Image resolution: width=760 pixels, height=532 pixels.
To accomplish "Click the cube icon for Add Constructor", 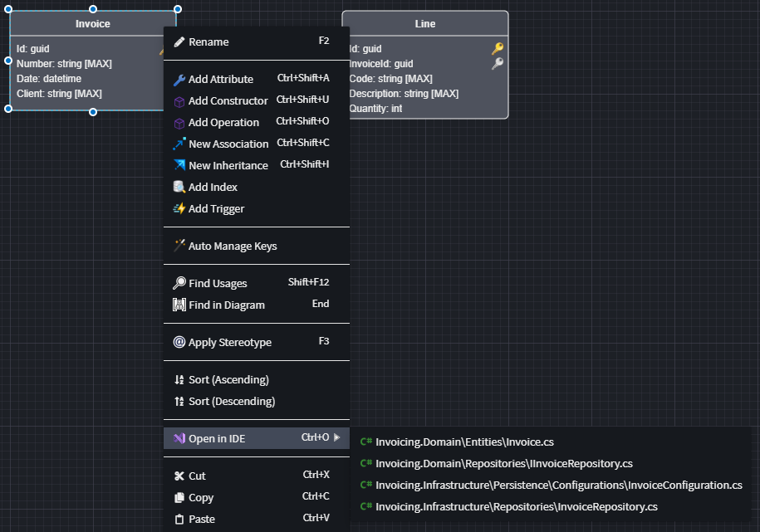I will tap(179, 101).
